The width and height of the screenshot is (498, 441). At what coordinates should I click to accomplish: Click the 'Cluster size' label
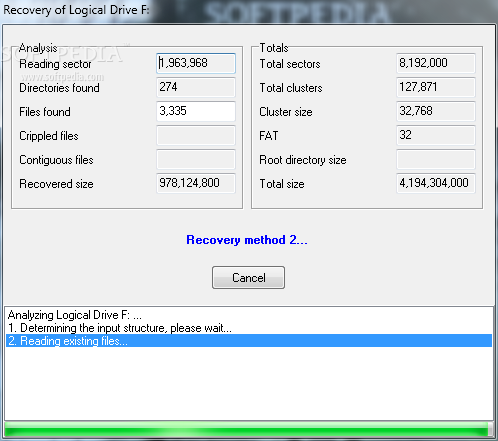coord(286,112)
